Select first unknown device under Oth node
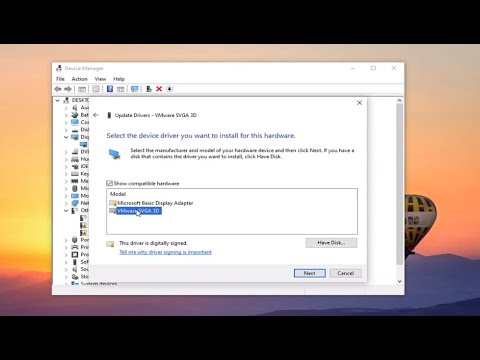Viewport: 480px width, 360px height. [x=83, y=218]
